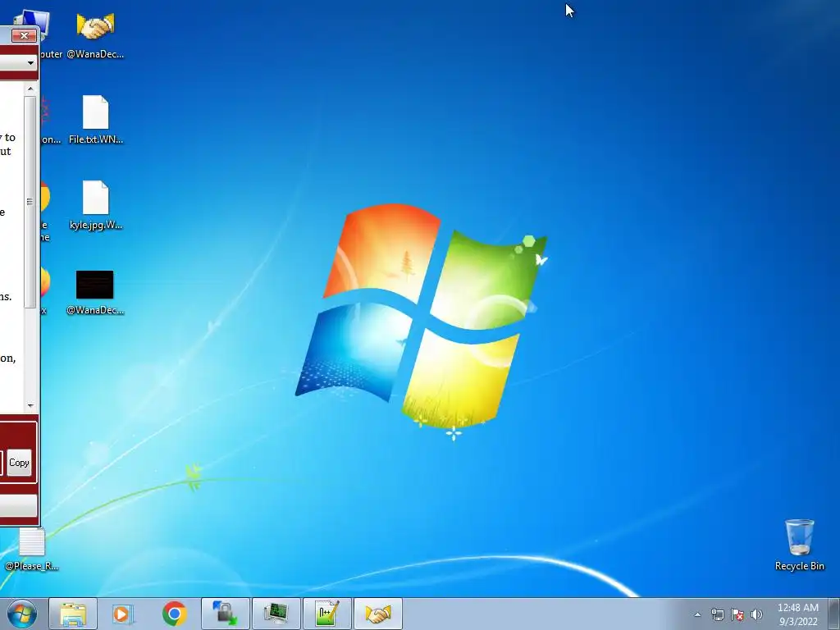
Task: Click the wide button below Copy
Action: click(18, 505)
